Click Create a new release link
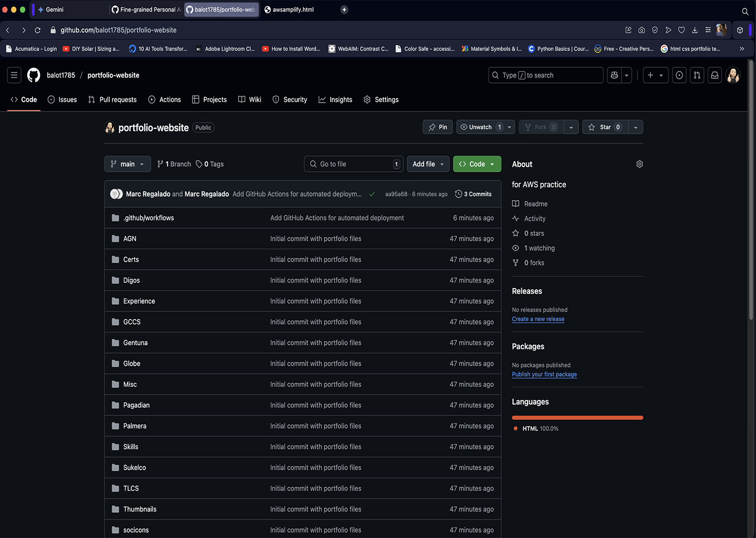The width and height of the screenshot is (756, 538). 538,319
